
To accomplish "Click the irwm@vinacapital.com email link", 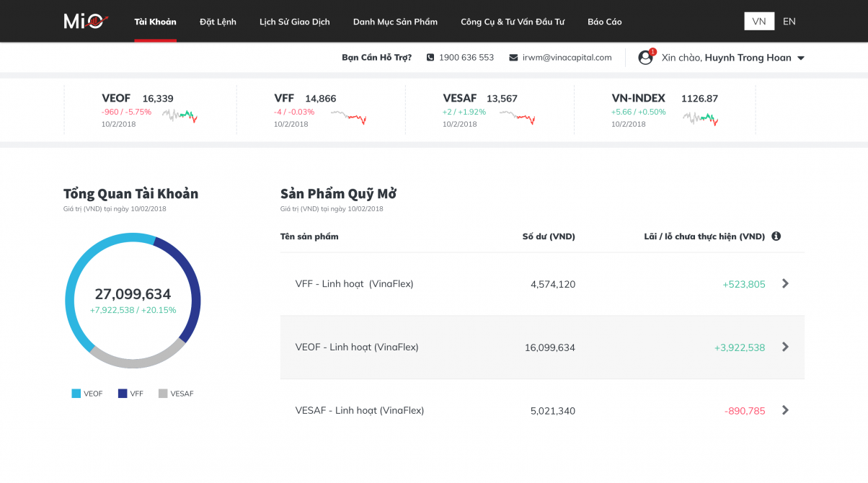I will point(567,58).
